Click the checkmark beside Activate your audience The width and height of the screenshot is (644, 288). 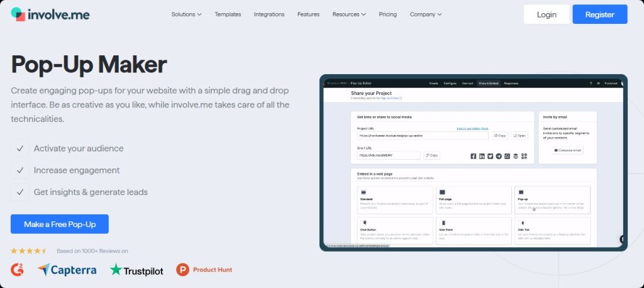(20, 148)
